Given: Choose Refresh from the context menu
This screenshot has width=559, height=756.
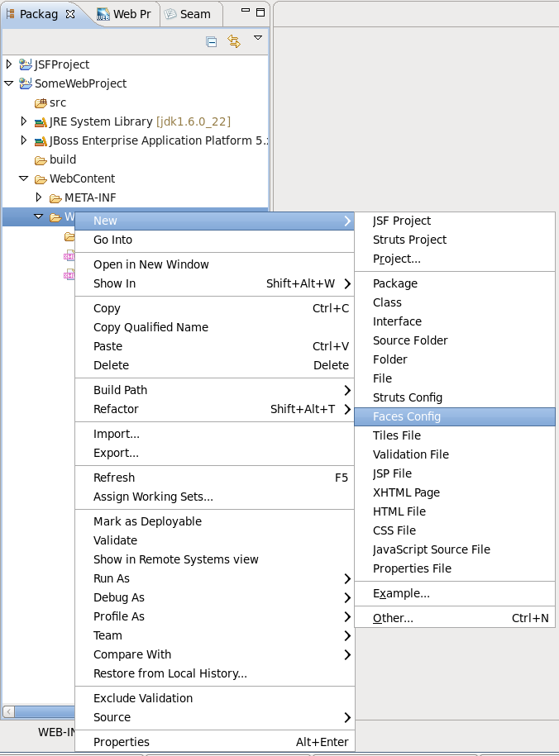Looking at the screenshot, I should click(215, 478).
